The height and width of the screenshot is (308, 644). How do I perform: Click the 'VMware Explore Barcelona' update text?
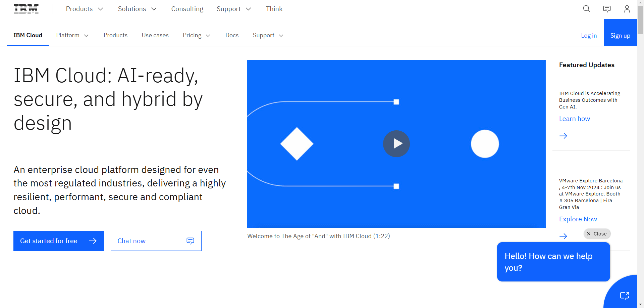(591, 194)
